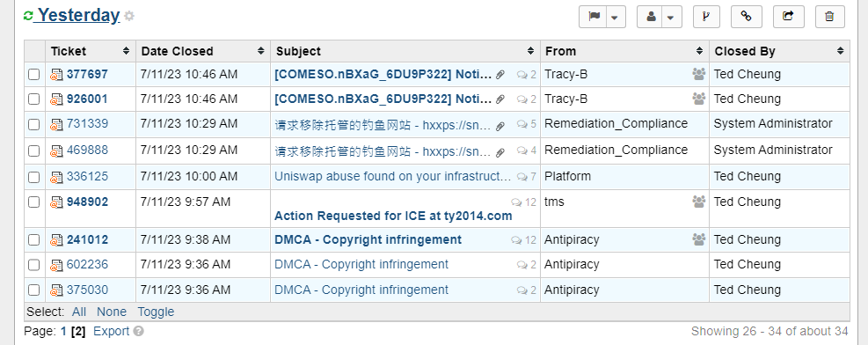The height and width of the screenshot is (345, 868).
Task: Check the box for ticket 377697
Action: coord(33,74)
